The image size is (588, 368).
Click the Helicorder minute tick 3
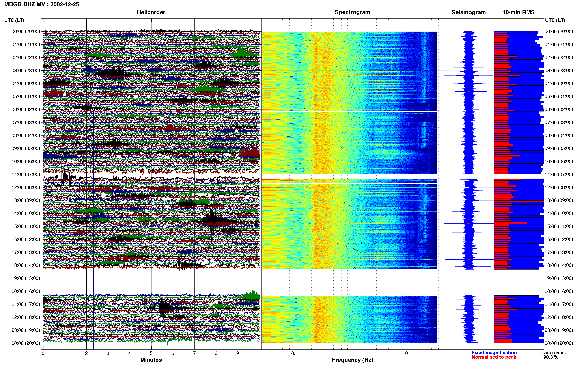click(108, 353)
